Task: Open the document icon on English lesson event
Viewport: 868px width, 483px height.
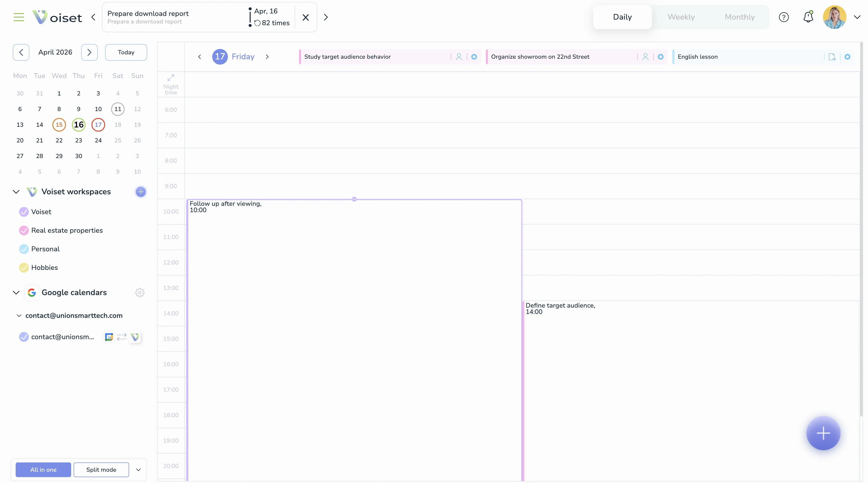Action: click(832, 57)
